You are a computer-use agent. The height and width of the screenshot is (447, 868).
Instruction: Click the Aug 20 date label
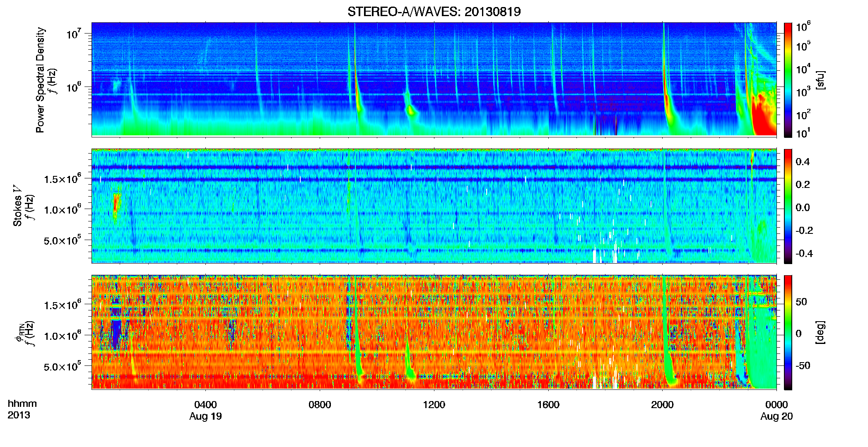coord(776,416)
